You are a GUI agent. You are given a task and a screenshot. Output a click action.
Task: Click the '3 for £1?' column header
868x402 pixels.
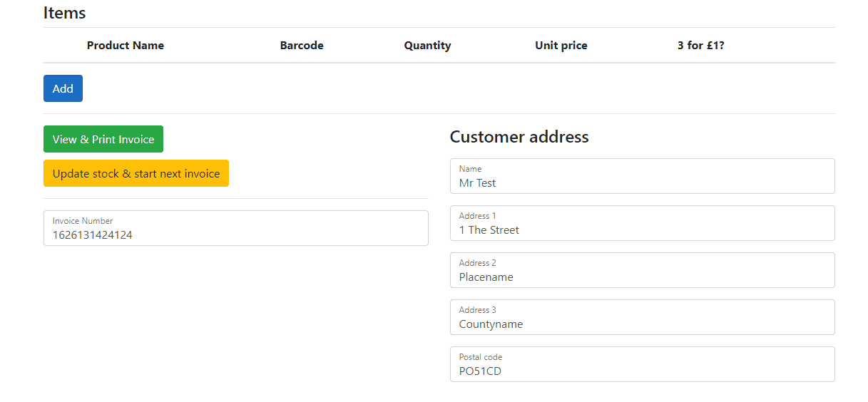701,46
